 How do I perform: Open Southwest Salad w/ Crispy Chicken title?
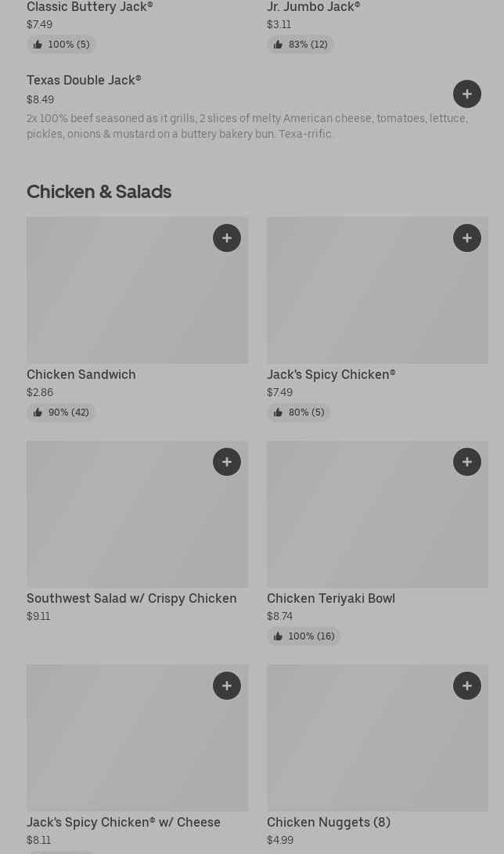[x=131, y=598]
